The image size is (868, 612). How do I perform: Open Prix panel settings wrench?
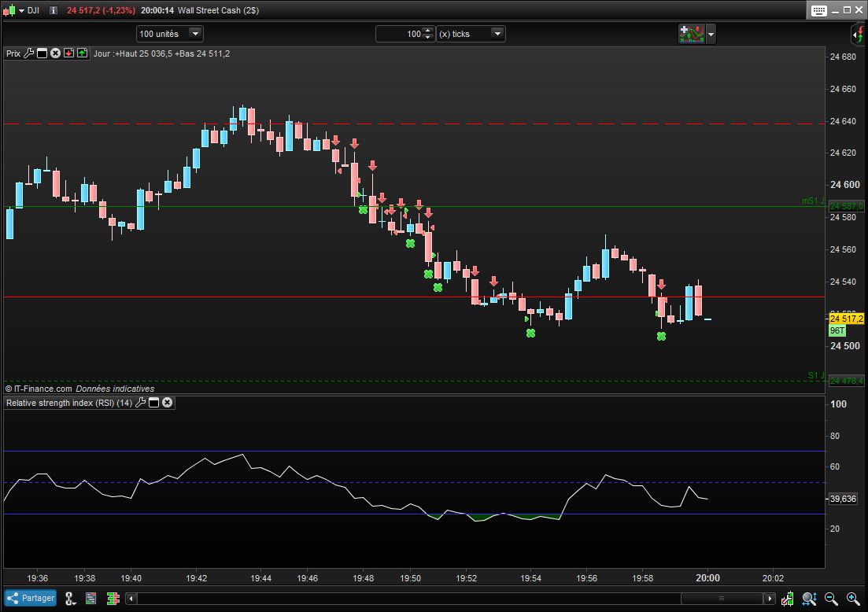(29, 53)
